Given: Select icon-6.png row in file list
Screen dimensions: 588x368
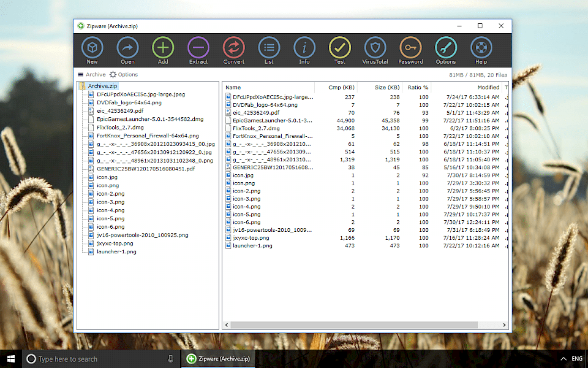Looking at the screenshot, I should [366, 222].
